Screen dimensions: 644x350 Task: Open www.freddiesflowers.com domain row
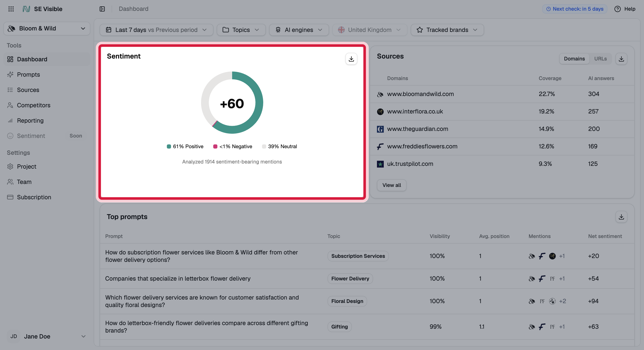[x=502, y=146]
